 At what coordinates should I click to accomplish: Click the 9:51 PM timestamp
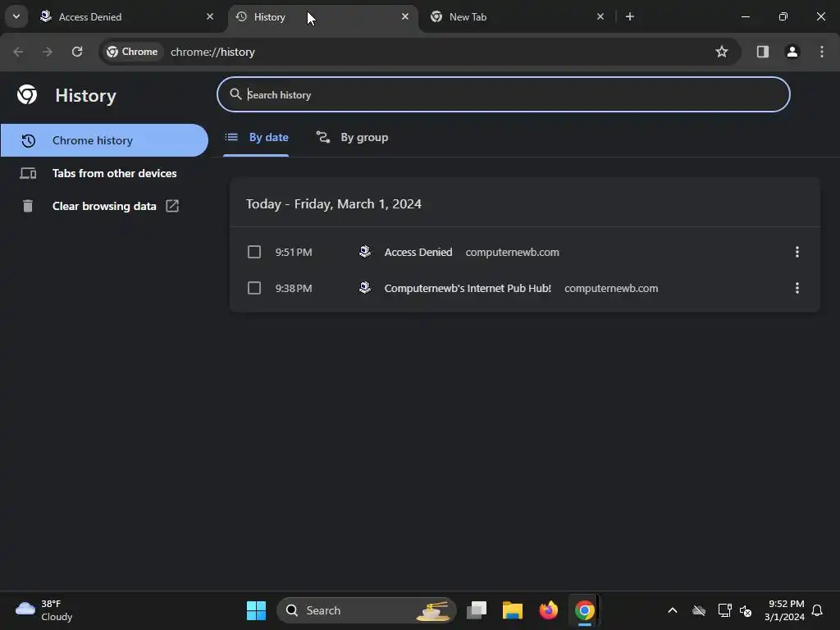(294, 253)
